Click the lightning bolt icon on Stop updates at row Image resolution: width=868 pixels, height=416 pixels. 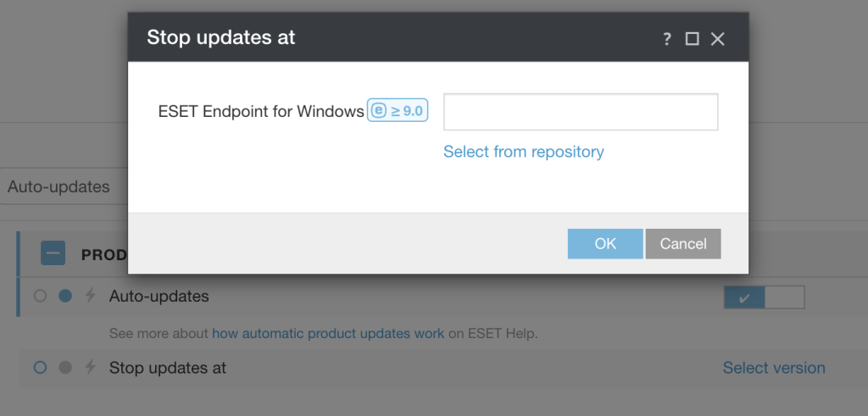click(x=90, y=368)
